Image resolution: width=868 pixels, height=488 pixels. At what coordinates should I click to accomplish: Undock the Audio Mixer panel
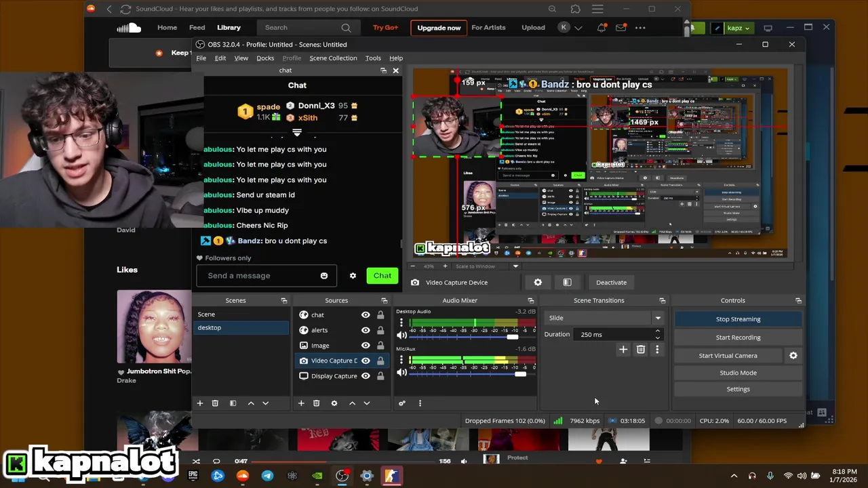pos(531,300)
